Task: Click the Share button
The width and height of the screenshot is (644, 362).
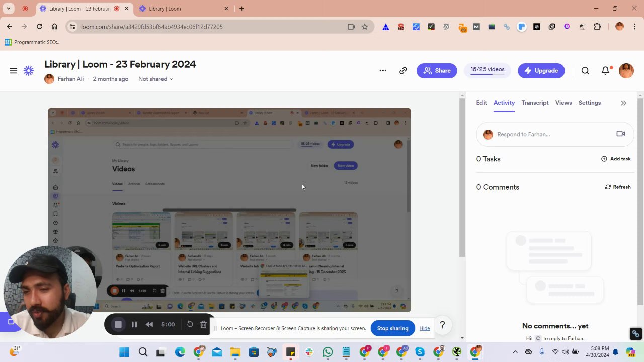Action: pyautogui.click(x=437, y=71)
